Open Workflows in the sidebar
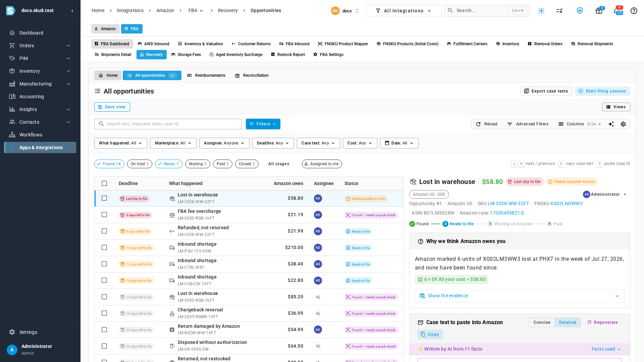This screenshot has height=362, width=644. coord(40,135)
